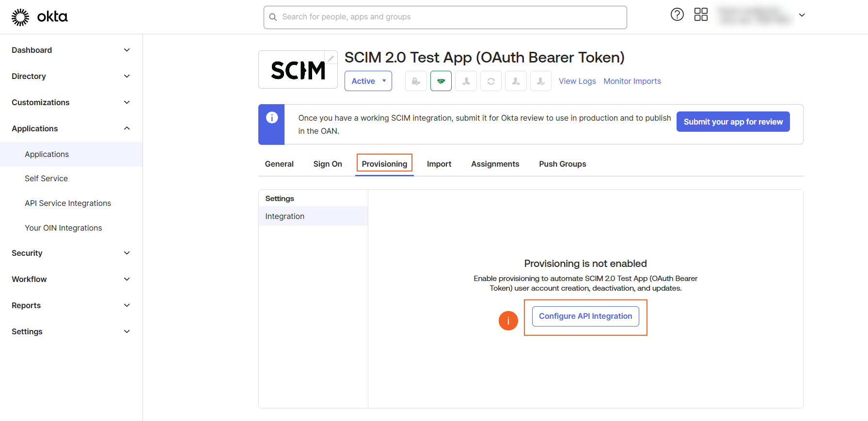
Task: Click Configure API Integration button
Action: [585, 316]
